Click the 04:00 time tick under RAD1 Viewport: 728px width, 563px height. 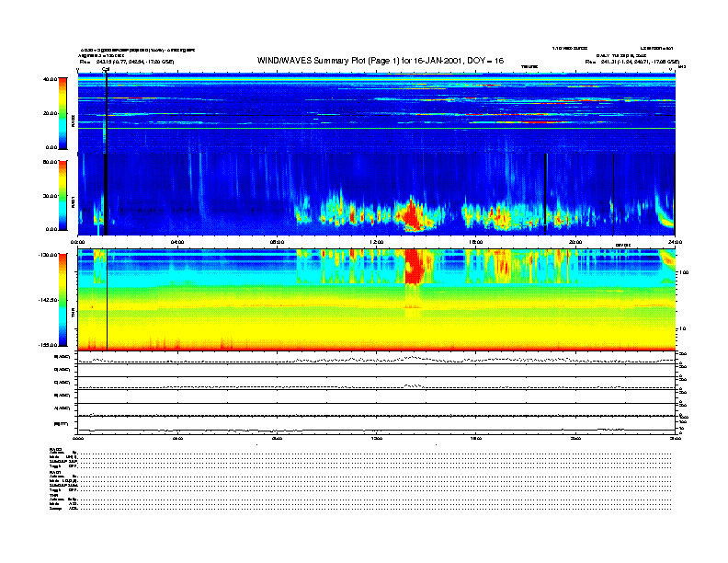(177, 242)
